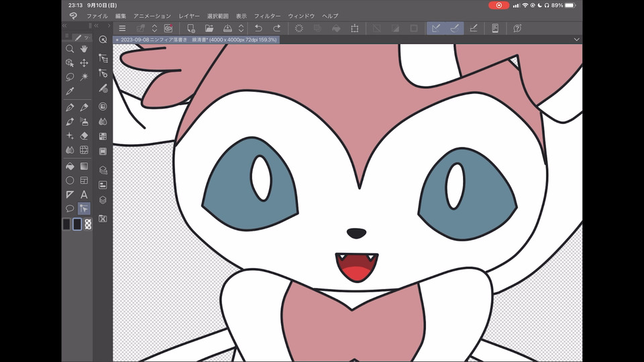Click the Undo arrow
Viewport: 644px width, 362px height.
[x=258, y=28]
